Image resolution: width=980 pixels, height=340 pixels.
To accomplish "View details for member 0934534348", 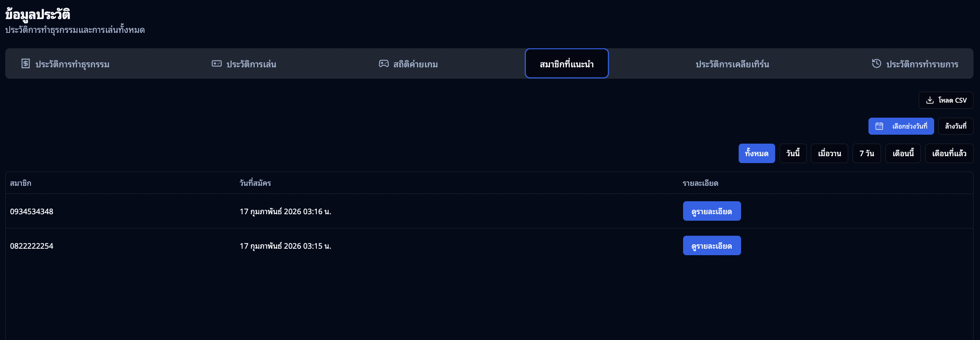I will (711, 211).
